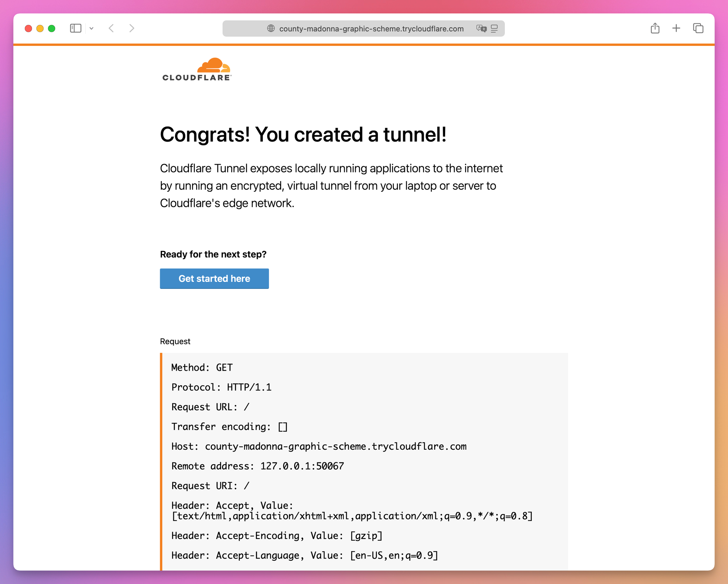The image size is (728, 584).
Task: Go forward with the right arrow
Action: tap(132, 28)
